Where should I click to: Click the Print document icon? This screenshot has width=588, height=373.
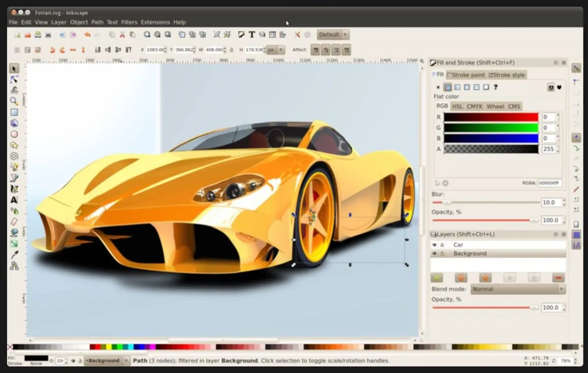point(49,35)
